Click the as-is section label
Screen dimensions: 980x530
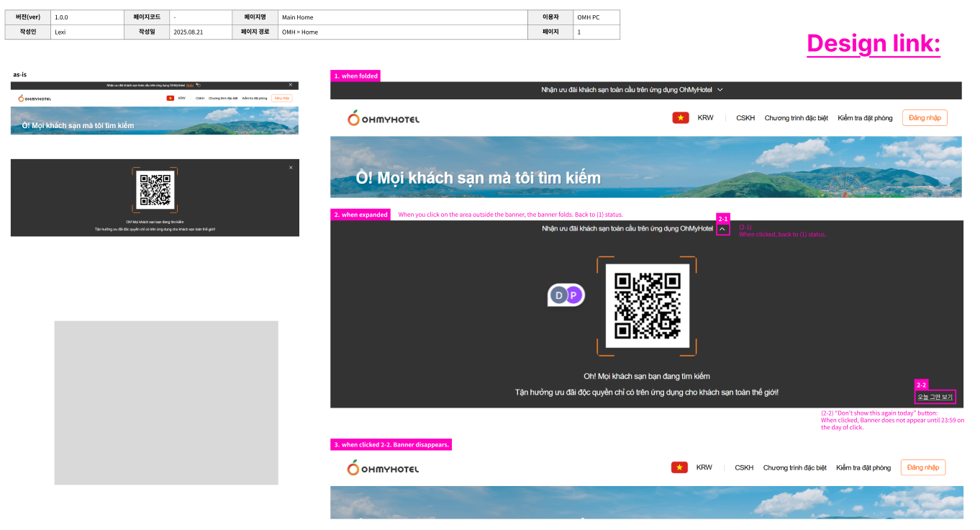point(19,74)
